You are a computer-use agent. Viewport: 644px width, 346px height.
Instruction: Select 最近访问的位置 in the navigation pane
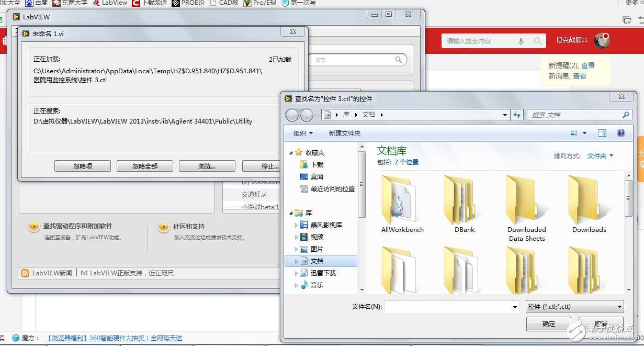(x=333, y=188)
